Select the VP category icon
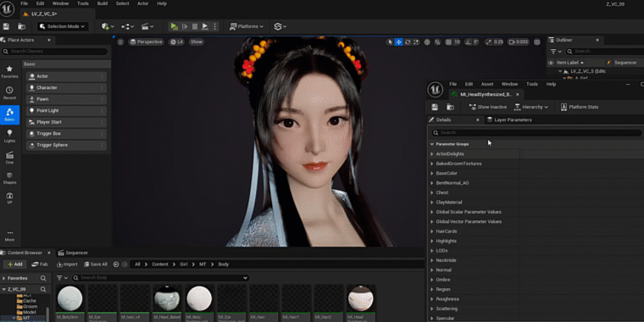 pyautogui.click(x=9, y=198)
